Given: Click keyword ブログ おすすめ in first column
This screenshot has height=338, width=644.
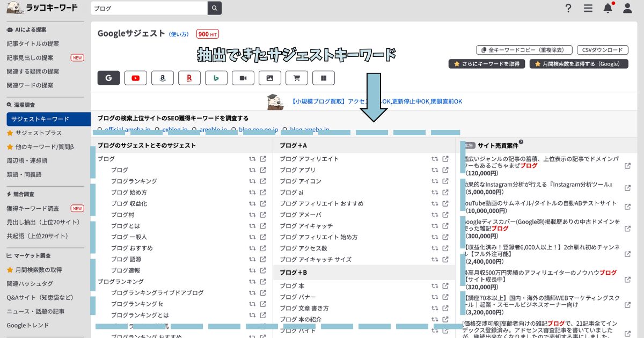Looking at the screenshot, I should tap(132, 248).
